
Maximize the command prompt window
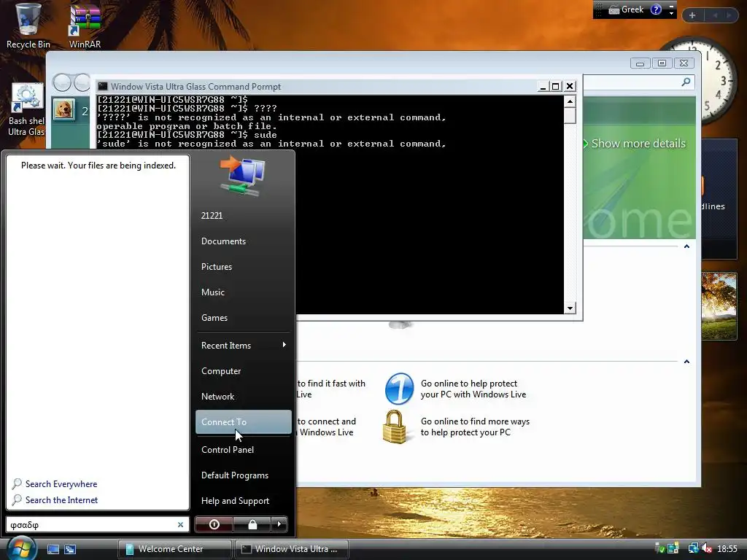pyautogui.click(x=555, y=86)
